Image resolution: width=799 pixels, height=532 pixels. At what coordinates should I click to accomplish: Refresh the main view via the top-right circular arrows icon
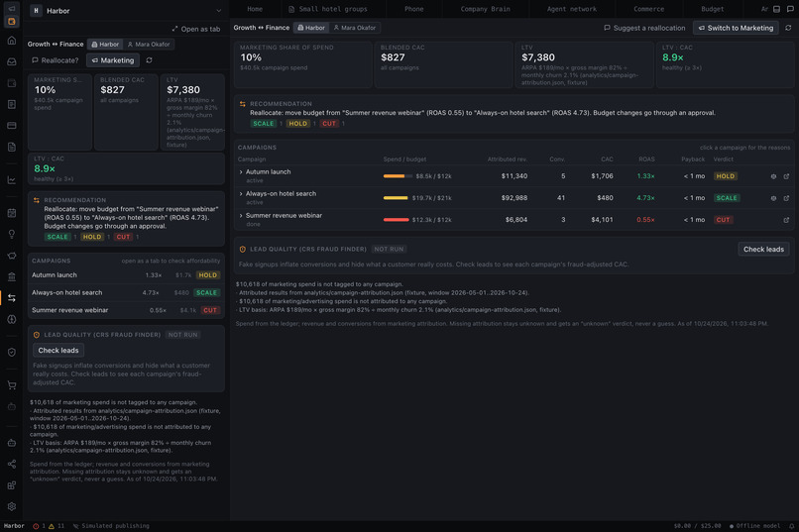point(788,28)
